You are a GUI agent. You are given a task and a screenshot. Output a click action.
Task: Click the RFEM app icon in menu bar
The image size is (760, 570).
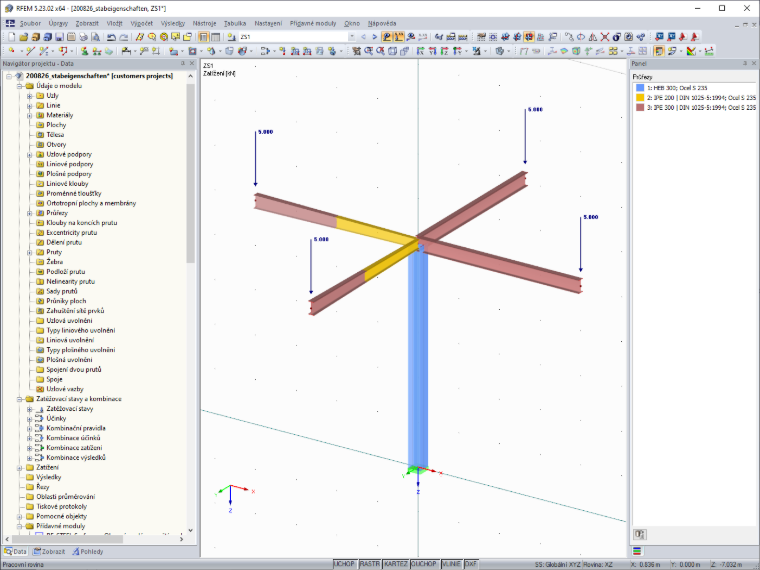click(10, 23)
